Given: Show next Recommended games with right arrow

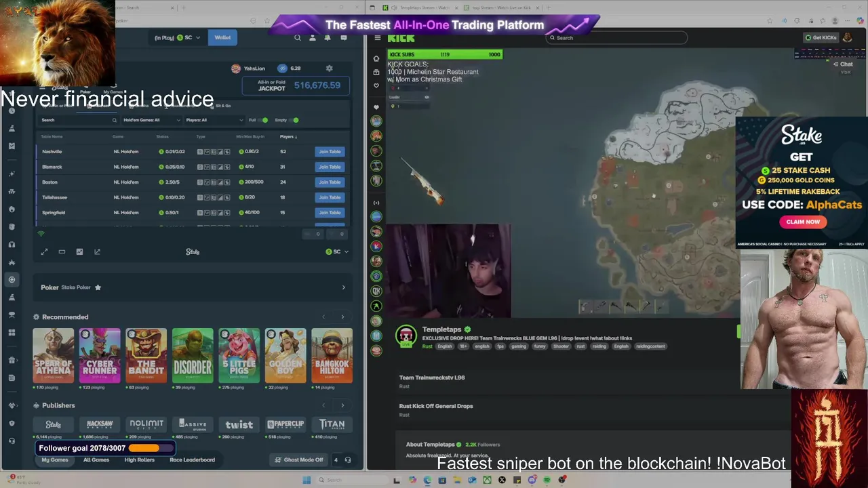Looking at the screenshot, I should coord(342,317).
